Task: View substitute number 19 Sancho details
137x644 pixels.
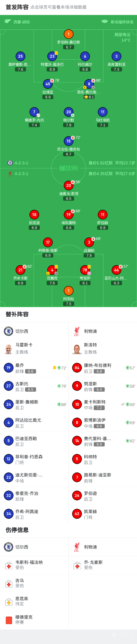Action: click(x=34, y=368)
